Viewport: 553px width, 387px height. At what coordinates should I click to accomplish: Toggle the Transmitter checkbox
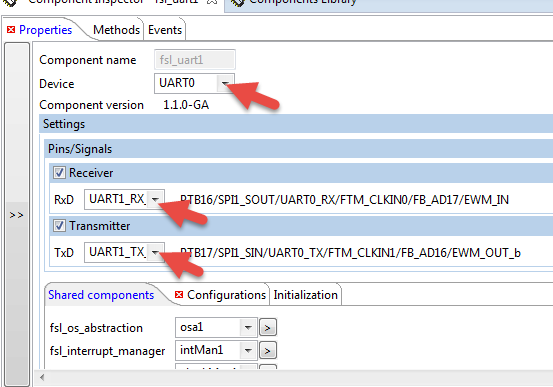coord(59,226)
